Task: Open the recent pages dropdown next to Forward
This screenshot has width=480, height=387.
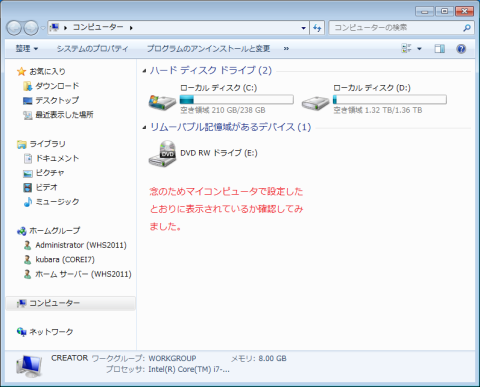Action: 43,28
